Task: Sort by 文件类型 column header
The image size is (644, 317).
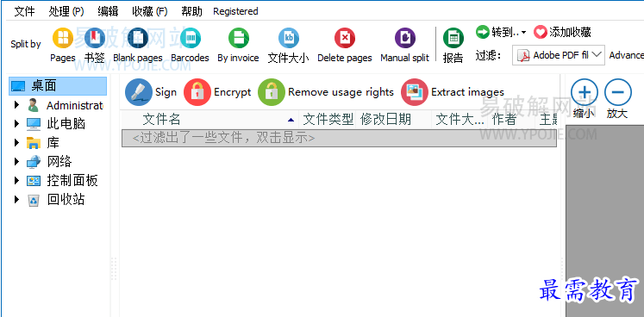Action: (x=328, y=120)
